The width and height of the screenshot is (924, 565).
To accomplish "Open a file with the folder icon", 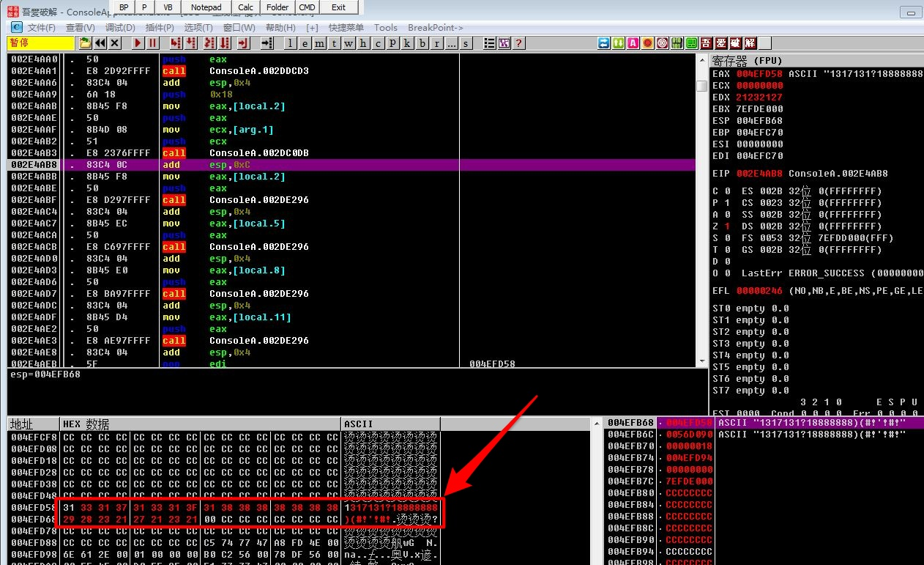I will point(86,43).
